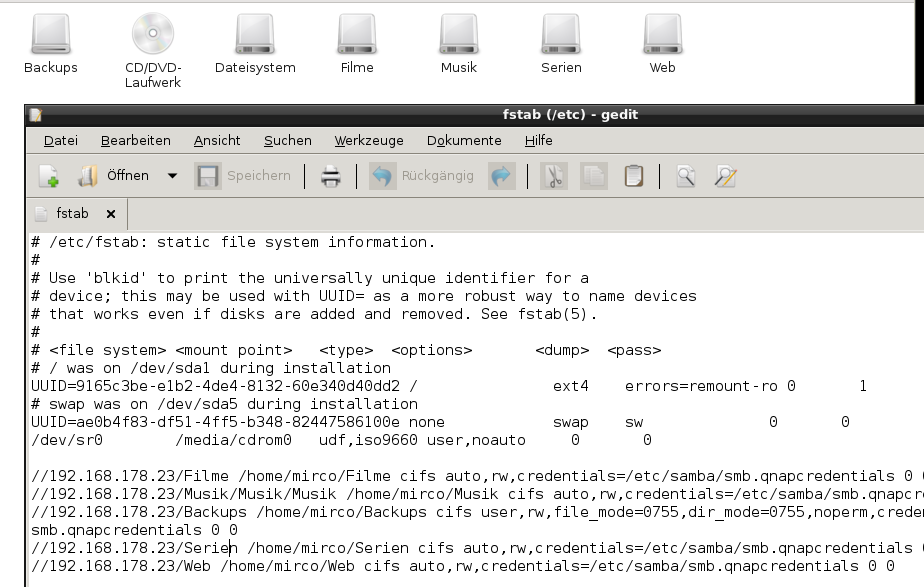Open the Dokumente menu
924x587 pixels.
pos(464,140)
